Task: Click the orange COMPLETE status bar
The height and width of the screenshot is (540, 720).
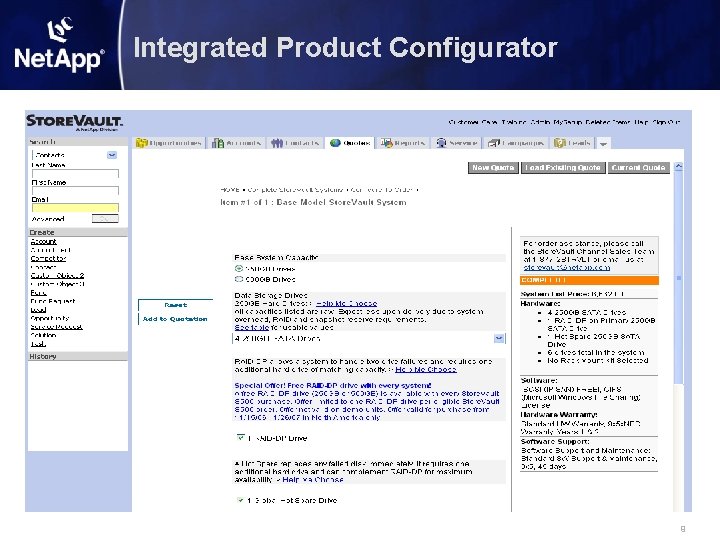Action: 589,280
